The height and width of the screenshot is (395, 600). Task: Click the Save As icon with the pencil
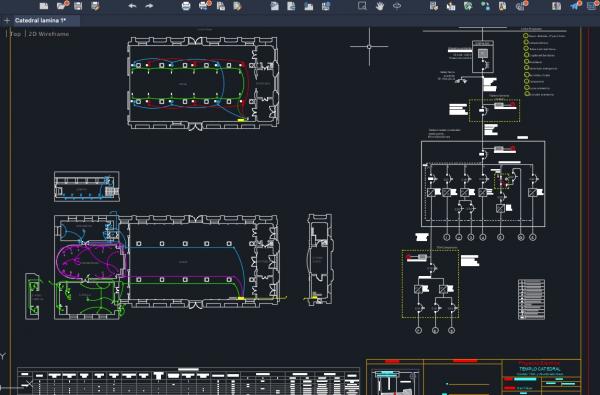(96, 6)
